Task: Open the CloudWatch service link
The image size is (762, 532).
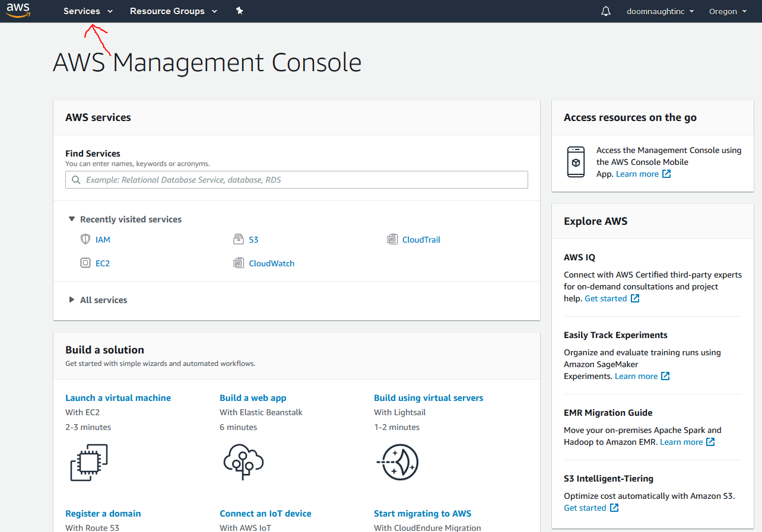Action: (x=272, y=263)
